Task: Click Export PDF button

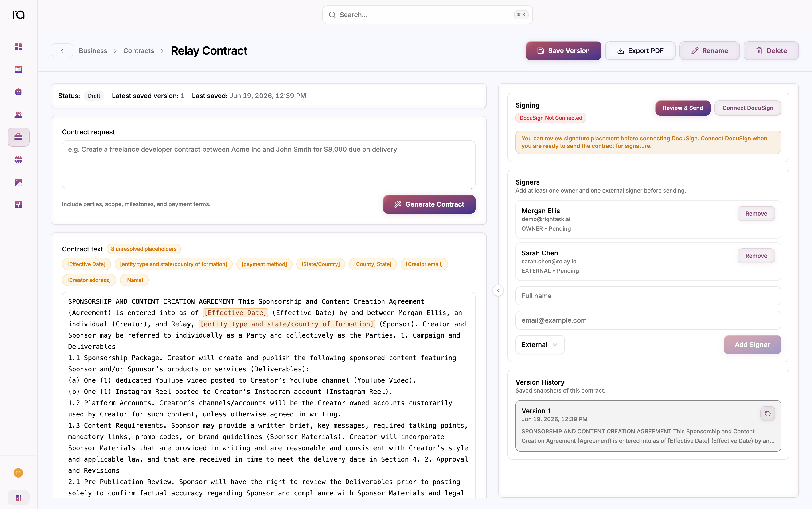Action: pos(640,50)
